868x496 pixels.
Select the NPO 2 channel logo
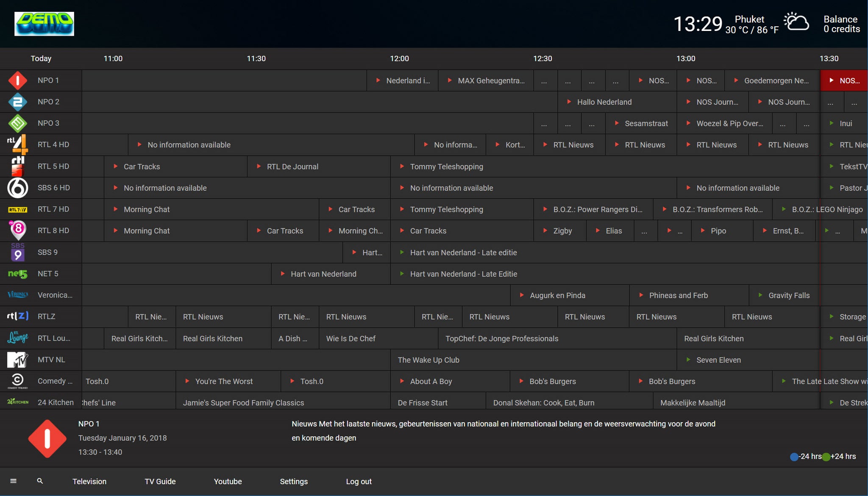tap(17, 102)
